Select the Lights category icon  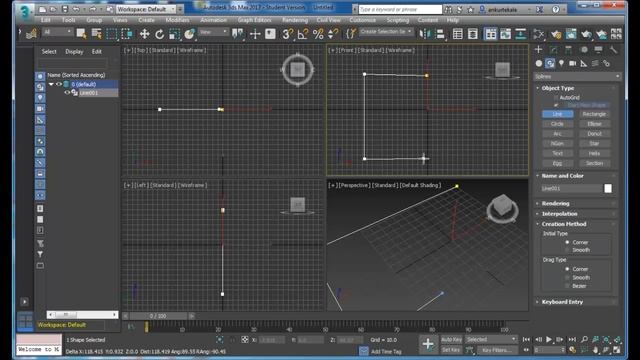point(561,63)
